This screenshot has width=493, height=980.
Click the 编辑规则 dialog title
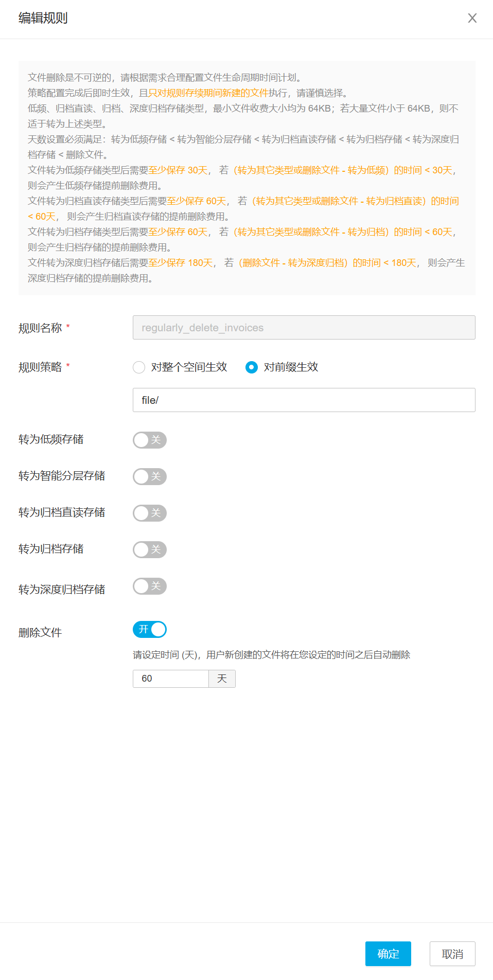[x=43, y=19]
